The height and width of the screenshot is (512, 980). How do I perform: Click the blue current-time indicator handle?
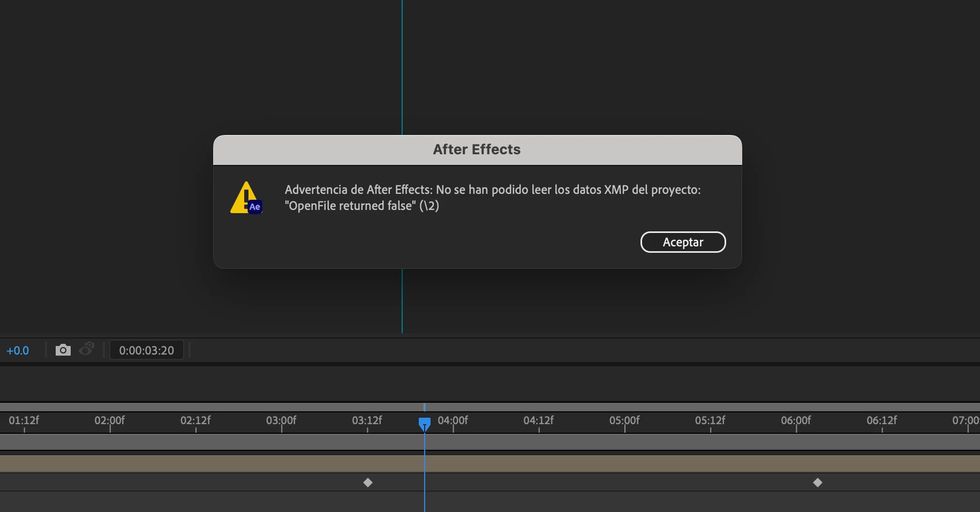click(x=425, y=425)
